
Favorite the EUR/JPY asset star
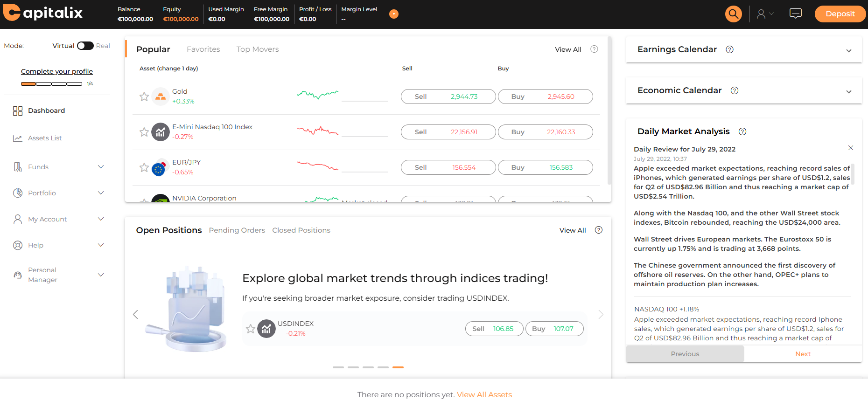point(144,167)
